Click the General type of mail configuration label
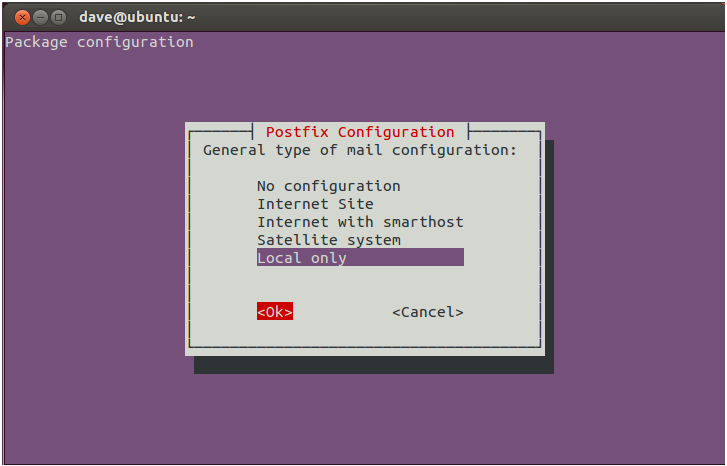Screen dimensions: 727x466 click(x=360, y=150)
